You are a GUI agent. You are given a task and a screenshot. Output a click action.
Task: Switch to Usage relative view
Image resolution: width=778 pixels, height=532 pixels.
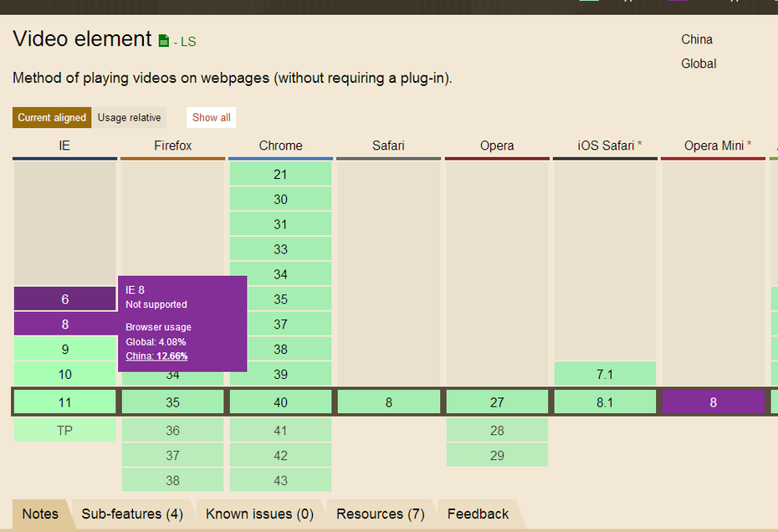tap(129, 118)
